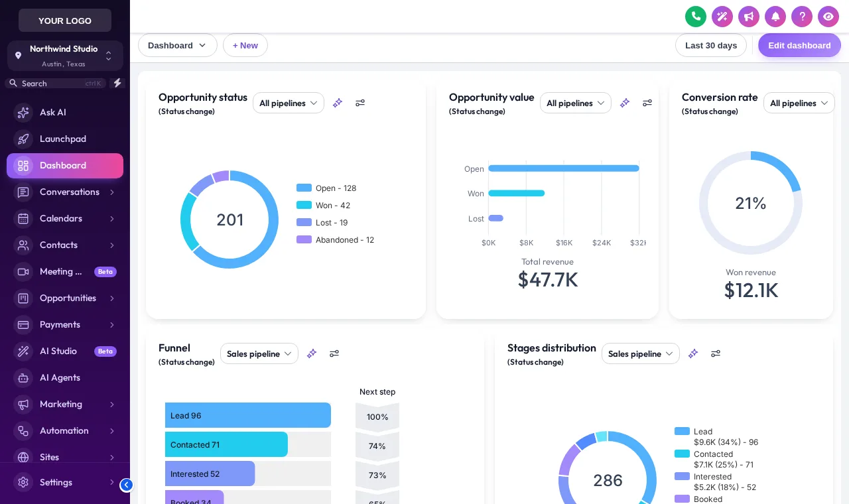849x504 pixels.
Task: Click the Open legend color swatch
Action: 304,188
